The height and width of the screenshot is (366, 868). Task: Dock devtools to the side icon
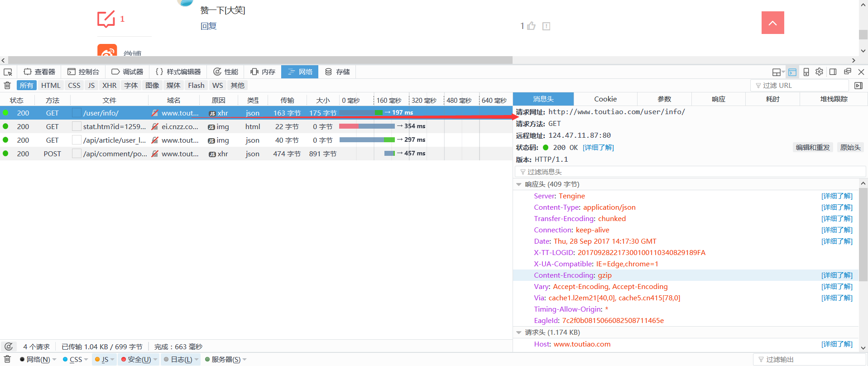(833, 72)
